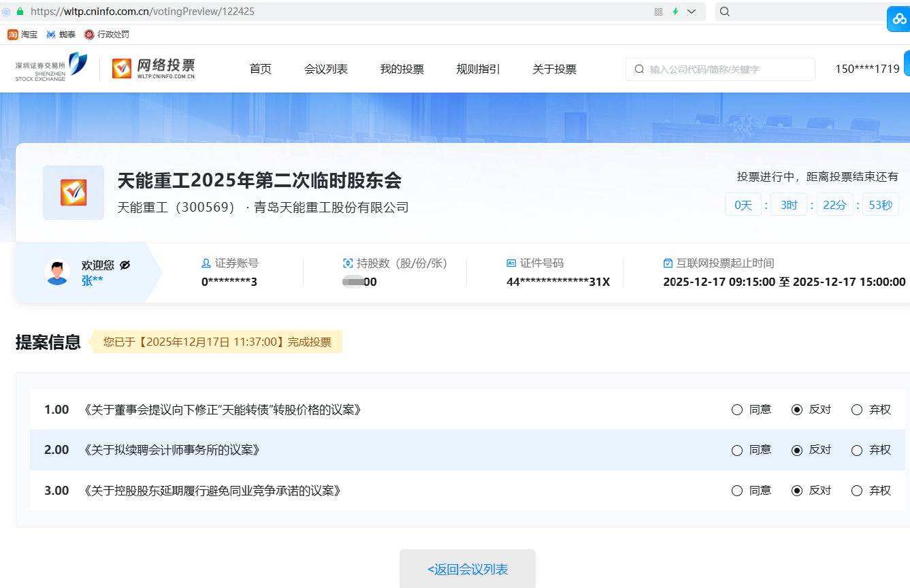Open 关于投票 navigation item
The height and width of the screenshot is (588, 910).
pos(555,69)
